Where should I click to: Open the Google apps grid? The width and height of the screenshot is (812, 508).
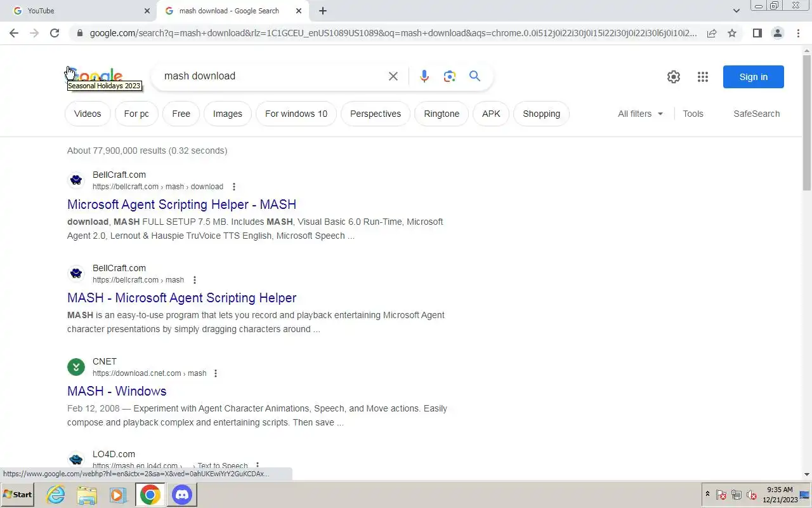pyautogui.click(x=702, y=77)
